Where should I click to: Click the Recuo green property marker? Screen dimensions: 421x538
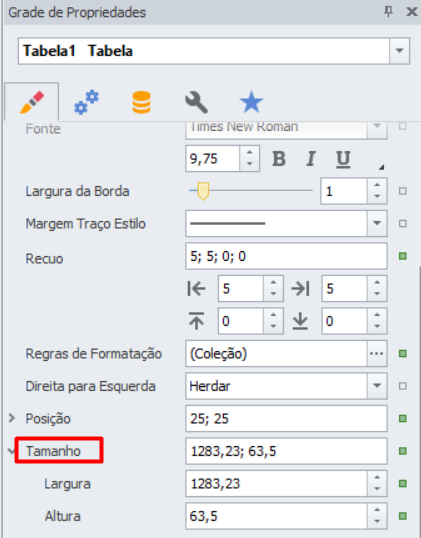pyautogui.click(x=403, y=256)
